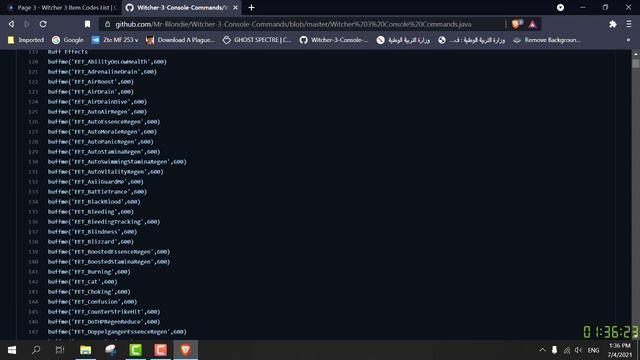The width and height of the screenshot is (640, 360).
Task: Click the EET_BoostedStaminaRegen code line
Action: 109,262
